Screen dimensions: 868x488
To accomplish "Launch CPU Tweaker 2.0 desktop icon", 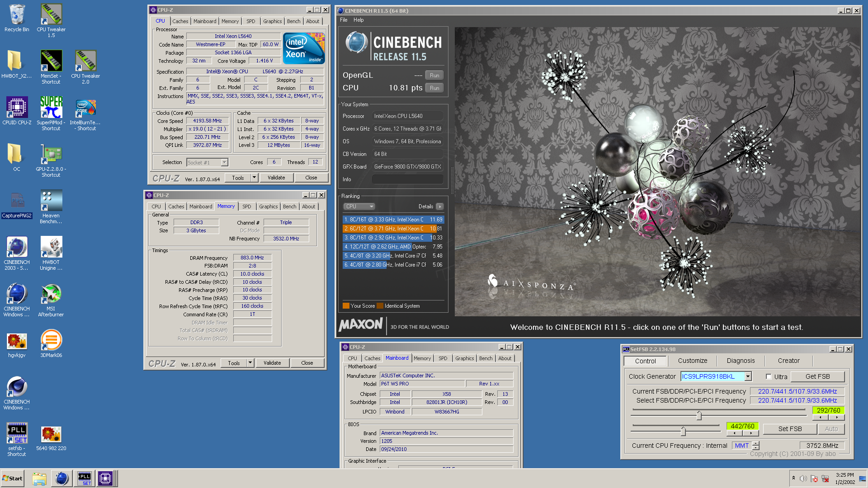I will [x=85, y=67].
